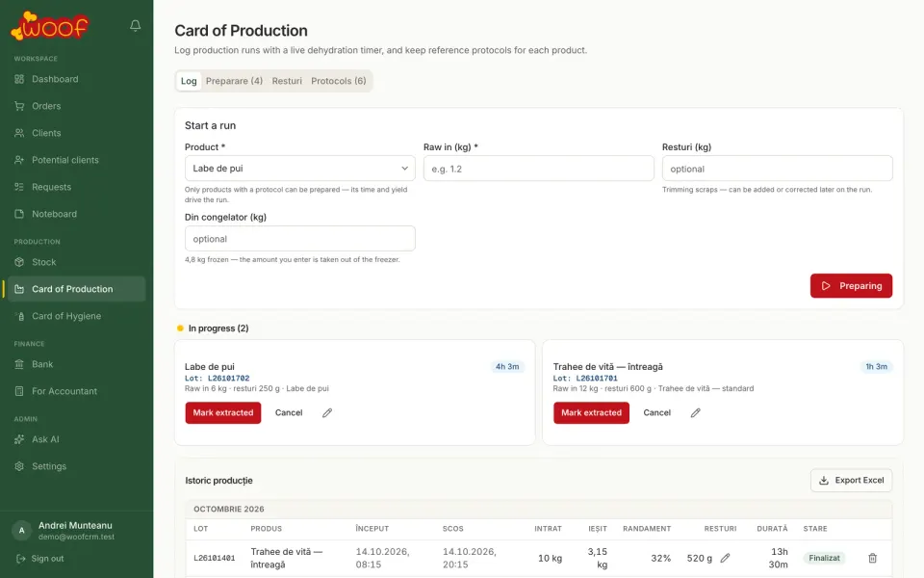
Task: Click the RANDAMENT column header
Action: (x=647, y=529)
